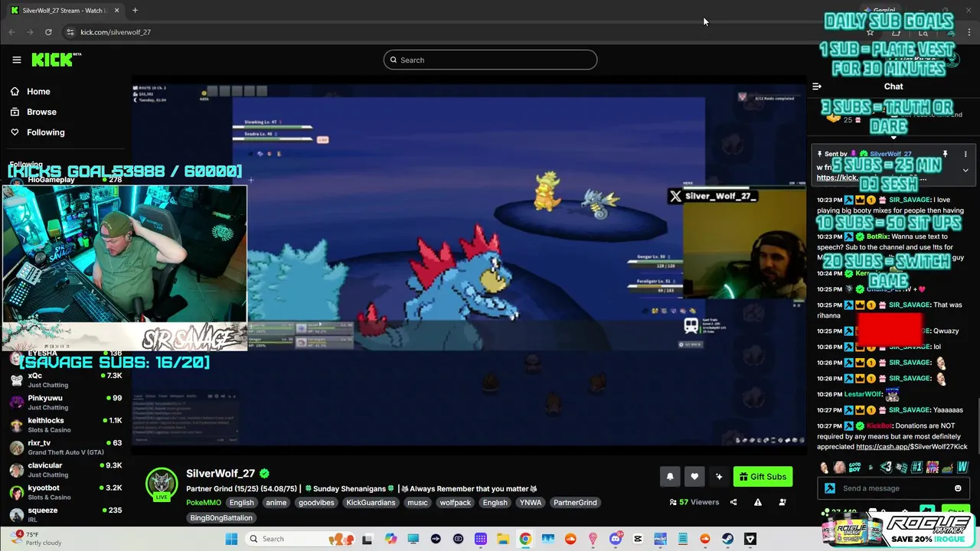This screenshot has height=551, width=980.
Task: Select the KickGuardians tag
Action: (371, 503)
